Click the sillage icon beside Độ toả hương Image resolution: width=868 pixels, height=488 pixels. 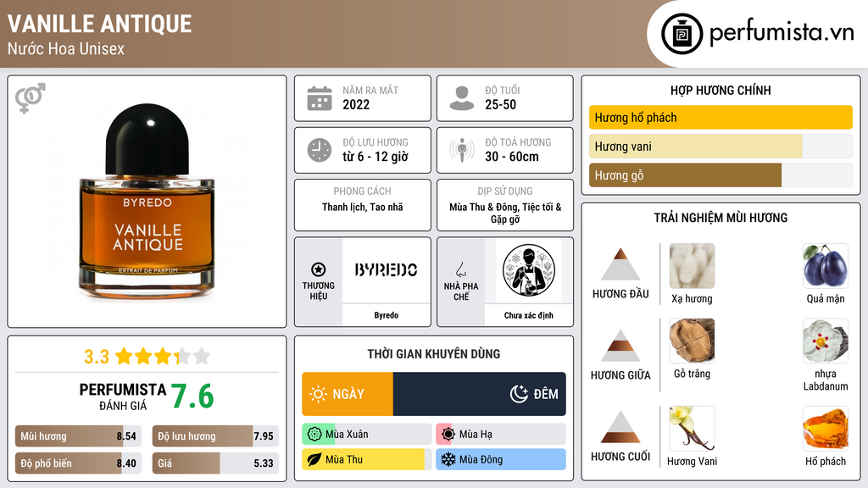pyautogui.click(x=462, y=150)
